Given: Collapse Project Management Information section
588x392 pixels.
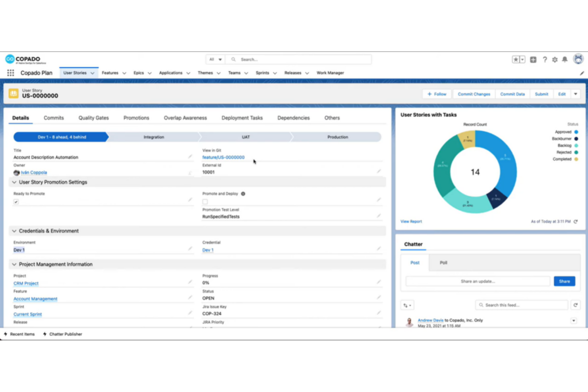Looking at the screenshot, I should tap(14, 265).
